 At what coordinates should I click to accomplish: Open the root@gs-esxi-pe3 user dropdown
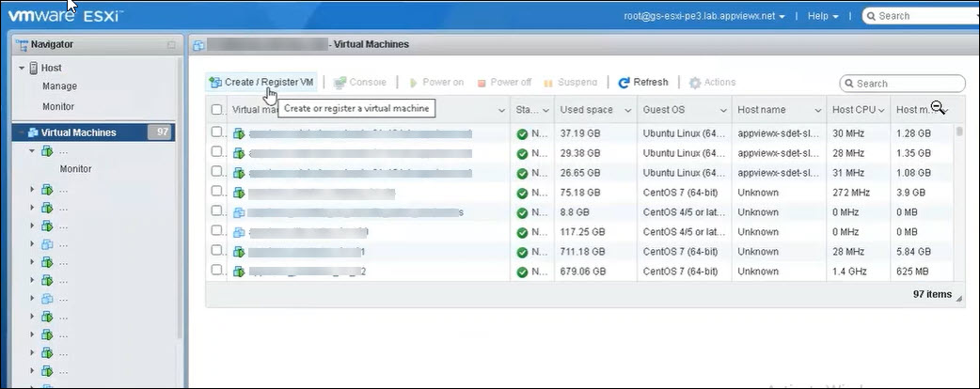click(x=704, y=16)
